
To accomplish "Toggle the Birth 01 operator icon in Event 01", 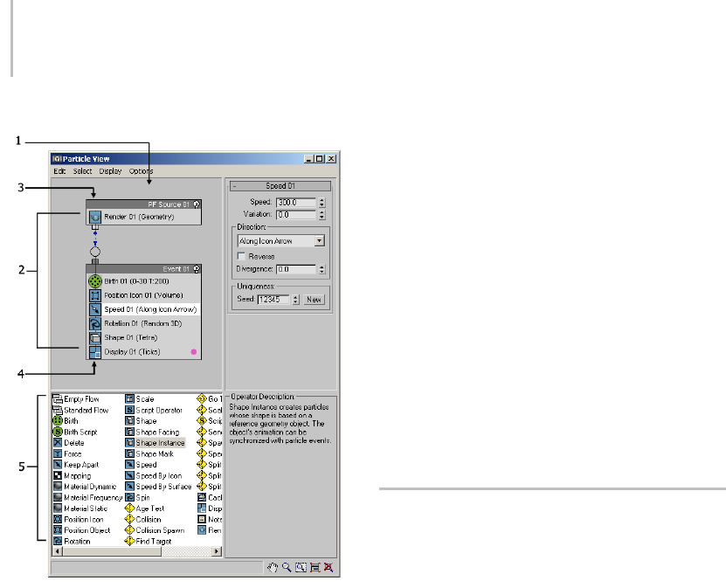I will click(x=95, y=281).
